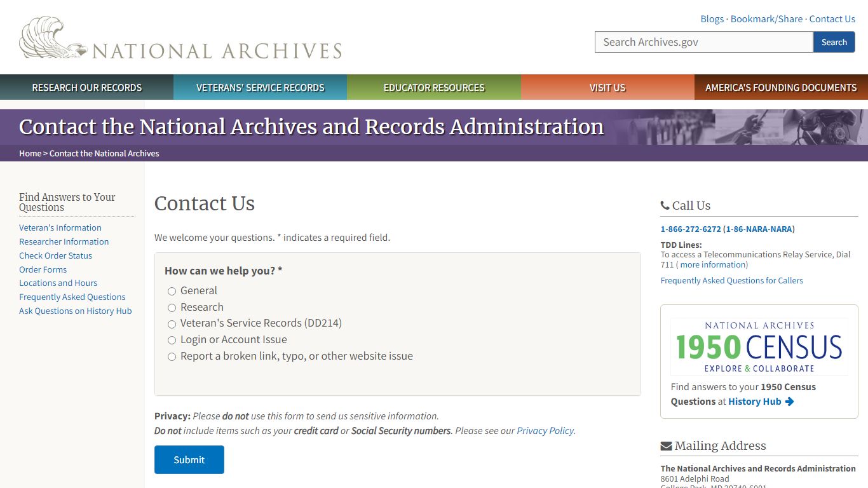Open Educator Resources menu
The image size is (868, 488).
[x=434, y=87]
